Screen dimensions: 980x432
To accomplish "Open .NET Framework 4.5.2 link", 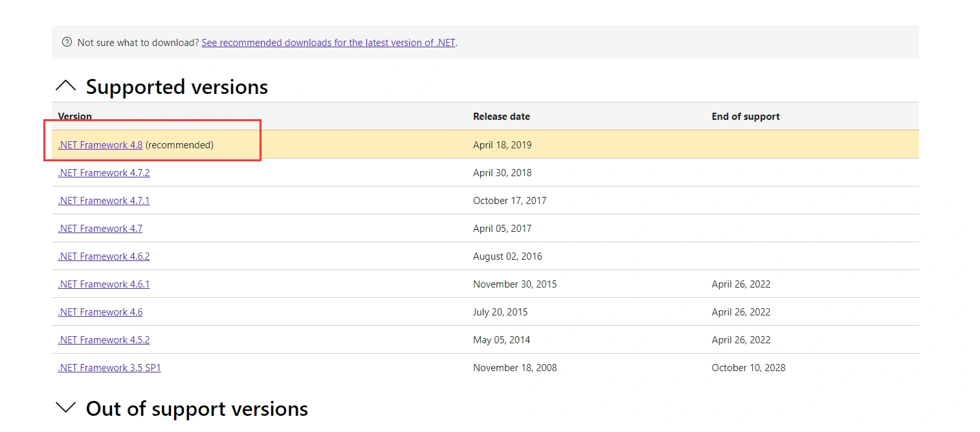I will 104,340.
